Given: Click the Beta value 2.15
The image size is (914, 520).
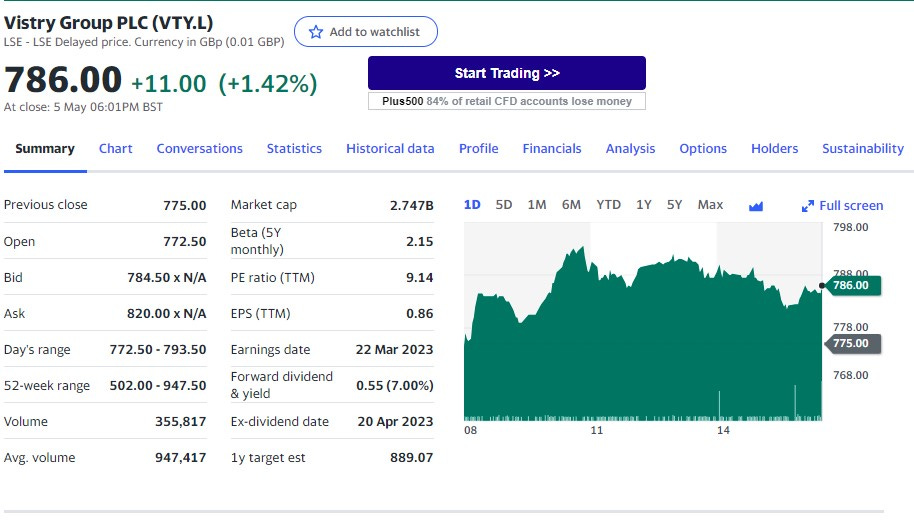Looking at the screenshot, I should click(420, 241).
